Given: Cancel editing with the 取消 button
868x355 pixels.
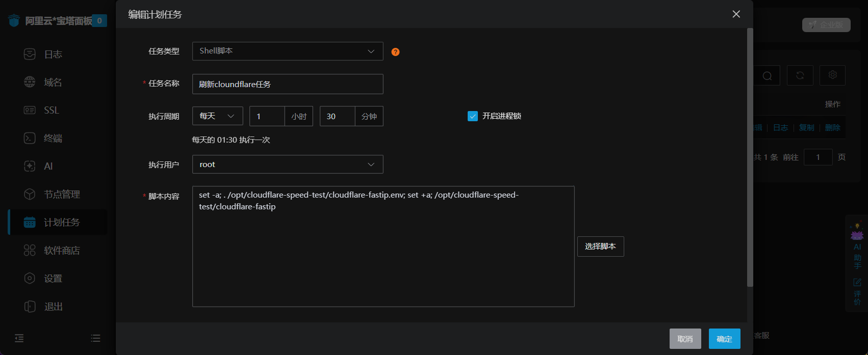Looking at the screenshot, I should click(685, 339).
